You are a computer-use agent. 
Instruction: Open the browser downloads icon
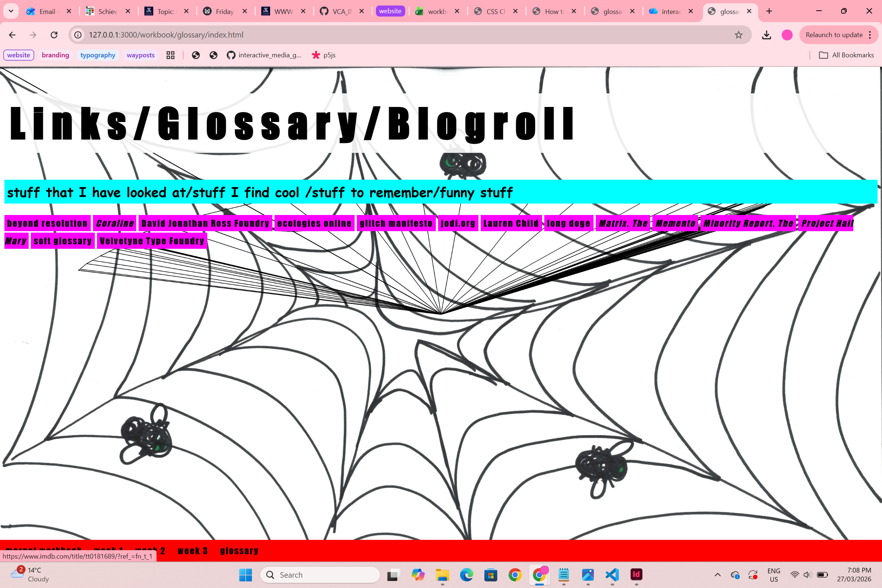767,35
